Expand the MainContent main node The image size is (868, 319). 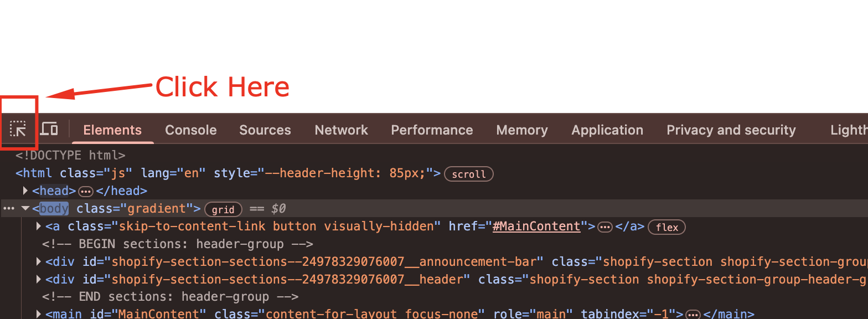[39, 315]
